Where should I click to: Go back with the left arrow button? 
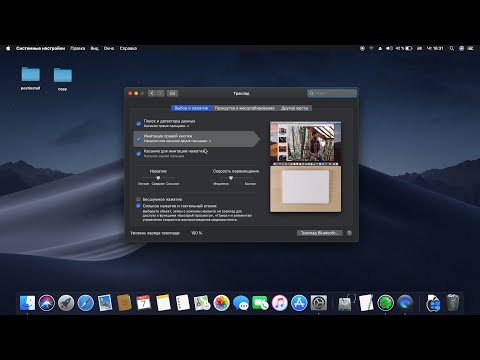(x=152, y=93)
